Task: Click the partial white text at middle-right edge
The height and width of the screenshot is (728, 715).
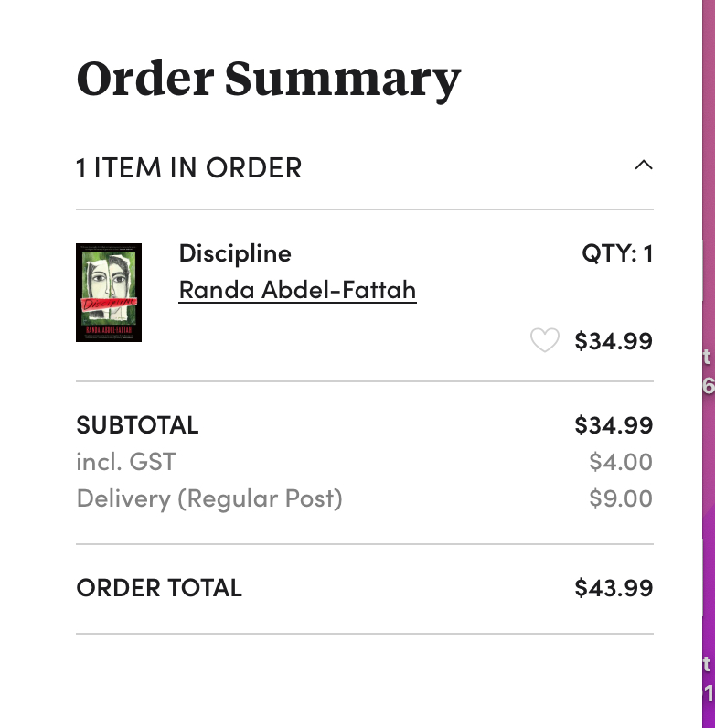Action: point(707,371)
